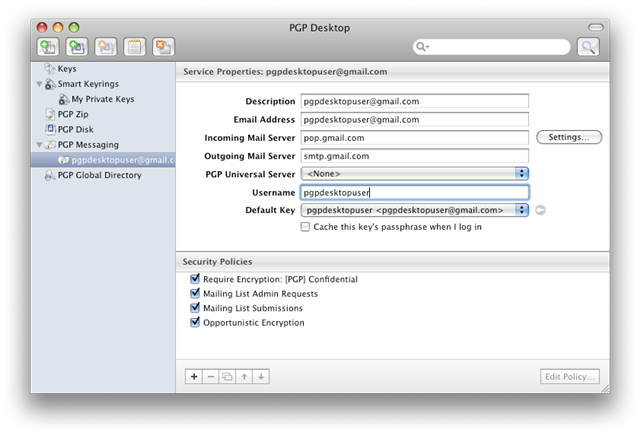Select the Mailing List Submissions row text
Screen dimensions: 640x435
(x=253, y=308)
